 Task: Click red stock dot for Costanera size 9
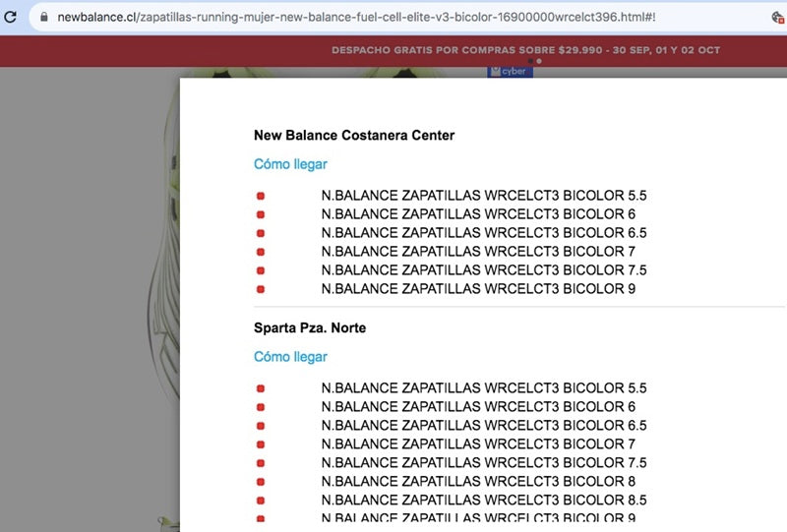tap(261, 289)
